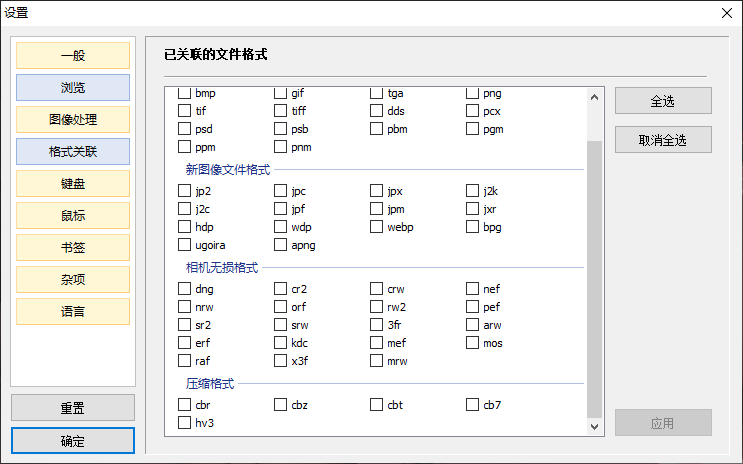This screenshot has height=464, width=743.
Task: Tick the ppm checkbox
Action: [184, 147]
